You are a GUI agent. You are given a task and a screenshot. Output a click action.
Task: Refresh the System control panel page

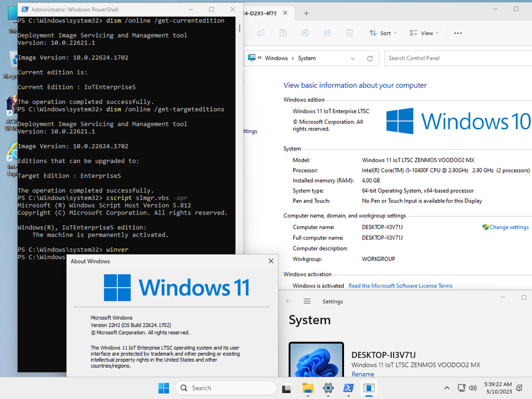(x=370, y=58)
